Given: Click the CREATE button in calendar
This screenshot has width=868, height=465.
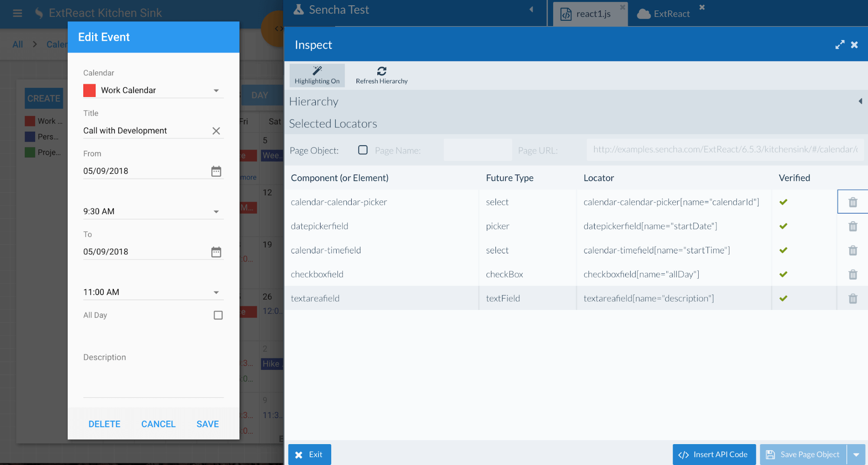Looking at the screenshot, I should (x=44, y=99).
